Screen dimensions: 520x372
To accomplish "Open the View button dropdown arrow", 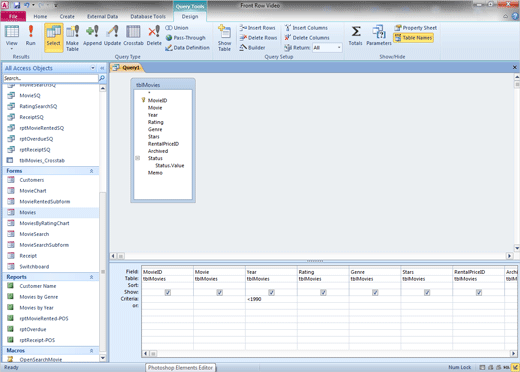I will tap(12, 49).
